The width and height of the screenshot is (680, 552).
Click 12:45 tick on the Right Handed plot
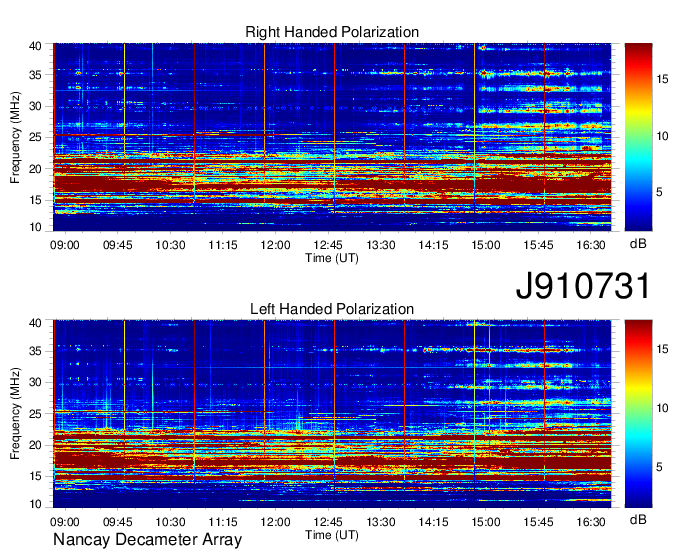(328, 245)
